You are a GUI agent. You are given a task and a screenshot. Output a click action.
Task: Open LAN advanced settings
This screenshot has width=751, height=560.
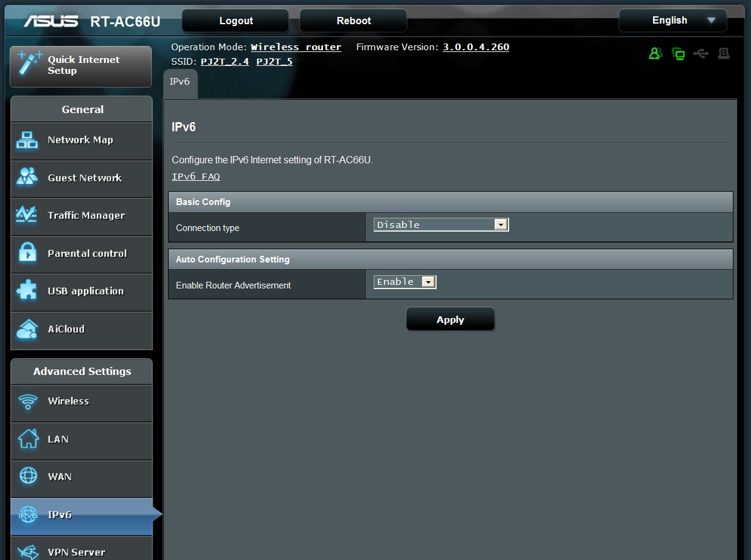81,440
